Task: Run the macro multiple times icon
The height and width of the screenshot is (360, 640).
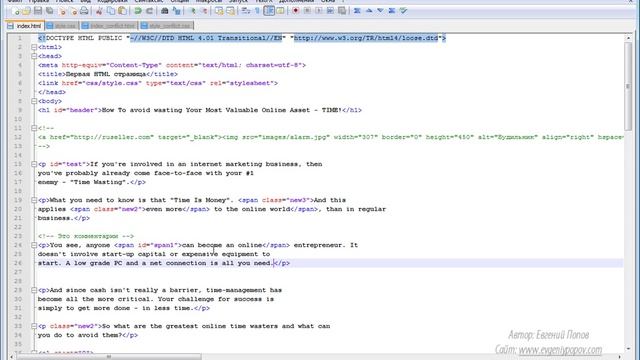Action: (330, 11)
